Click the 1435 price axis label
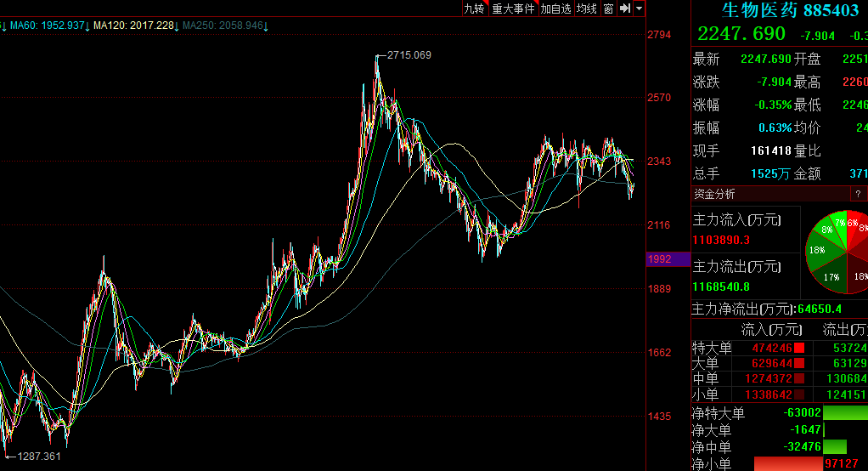The height and width of the screenshot is (471, 868). pos(659,416)
